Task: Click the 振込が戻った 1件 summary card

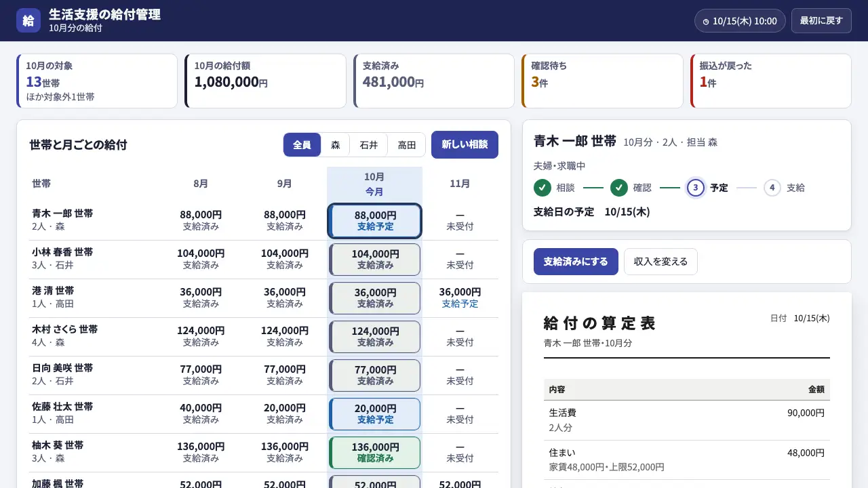Action: pos(770,81)
